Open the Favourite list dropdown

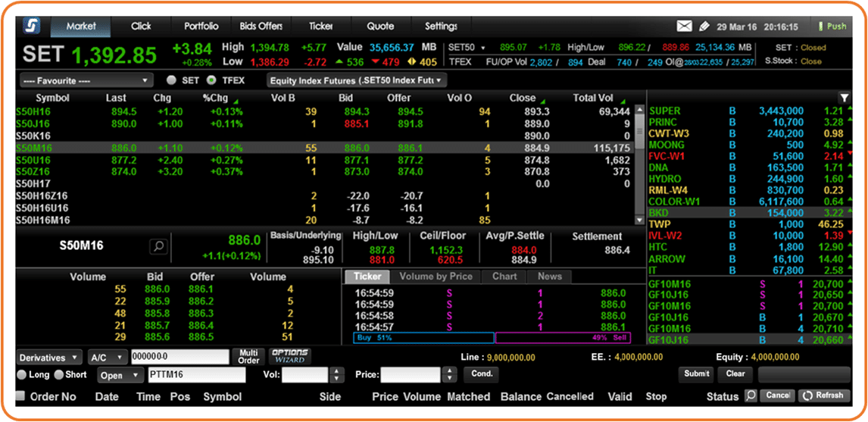[86, 80]
